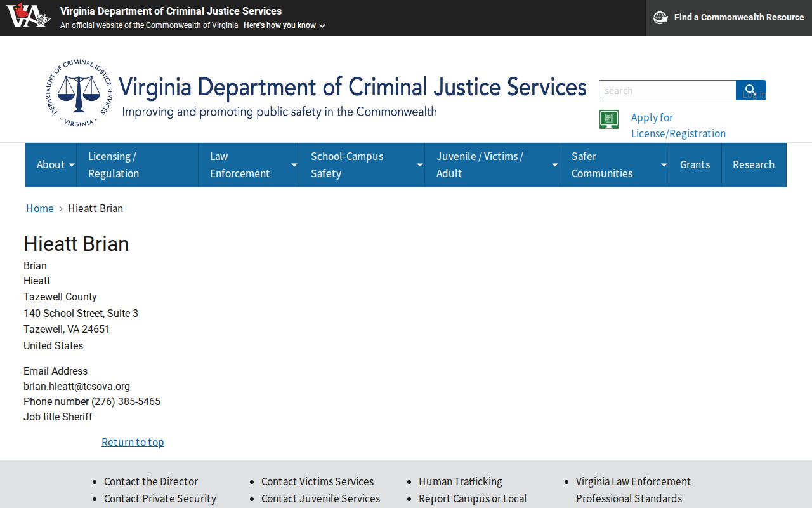Click the phone number (276) 385-5465
Screen dimensions: 812x508
pyautogui.click(x=126, y=401)
